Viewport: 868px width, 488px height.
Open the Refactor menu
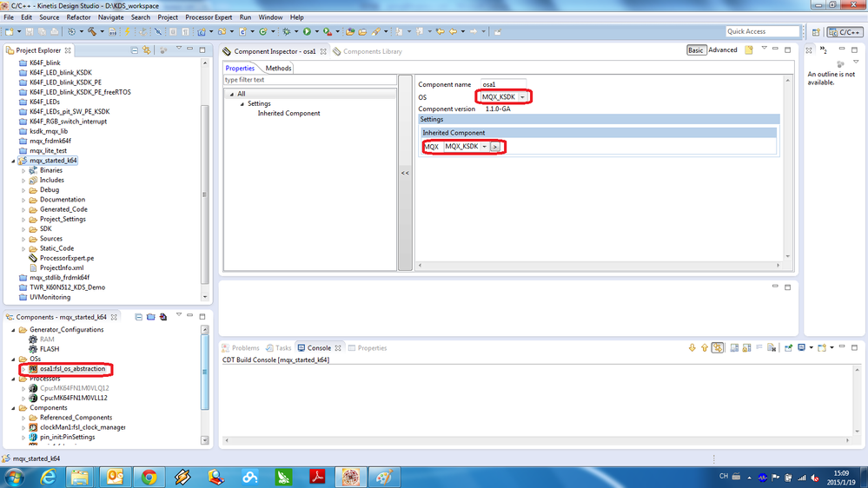click(78, 17)
